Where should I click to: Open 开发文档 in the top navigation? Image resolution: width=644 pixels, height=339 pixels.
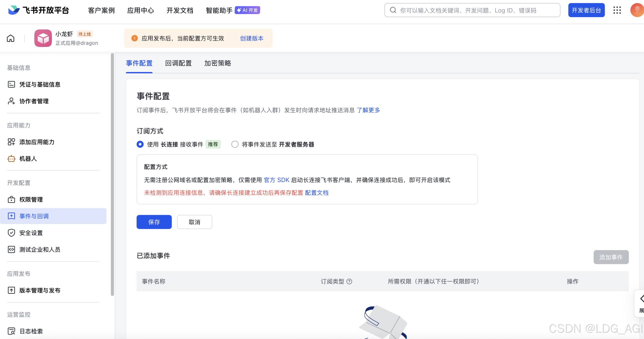180,10
